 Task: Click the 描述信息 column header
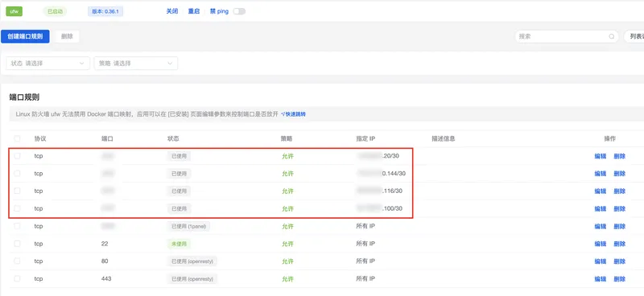(444, 139)
